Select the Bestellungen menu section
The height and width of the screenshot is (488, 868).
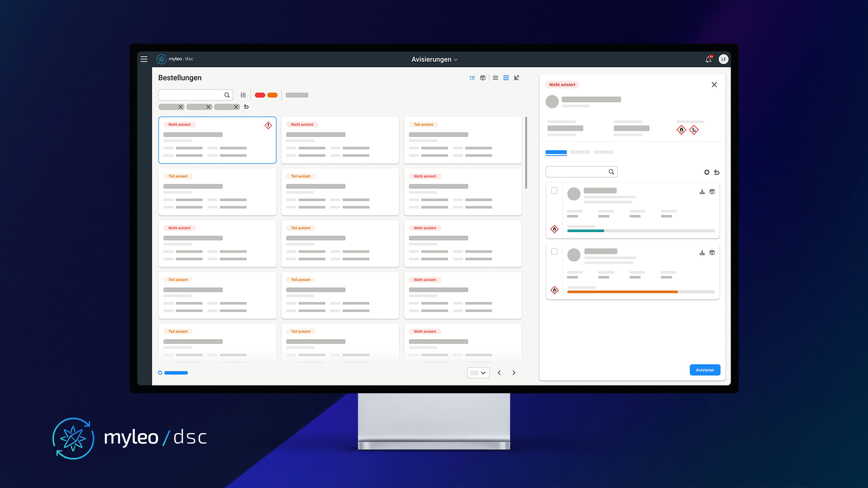tap(179, 78)
